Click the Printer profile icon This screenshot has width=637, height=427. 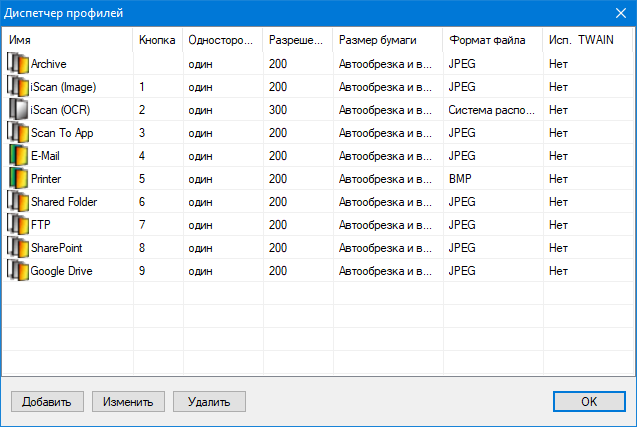tap(18, 178)
